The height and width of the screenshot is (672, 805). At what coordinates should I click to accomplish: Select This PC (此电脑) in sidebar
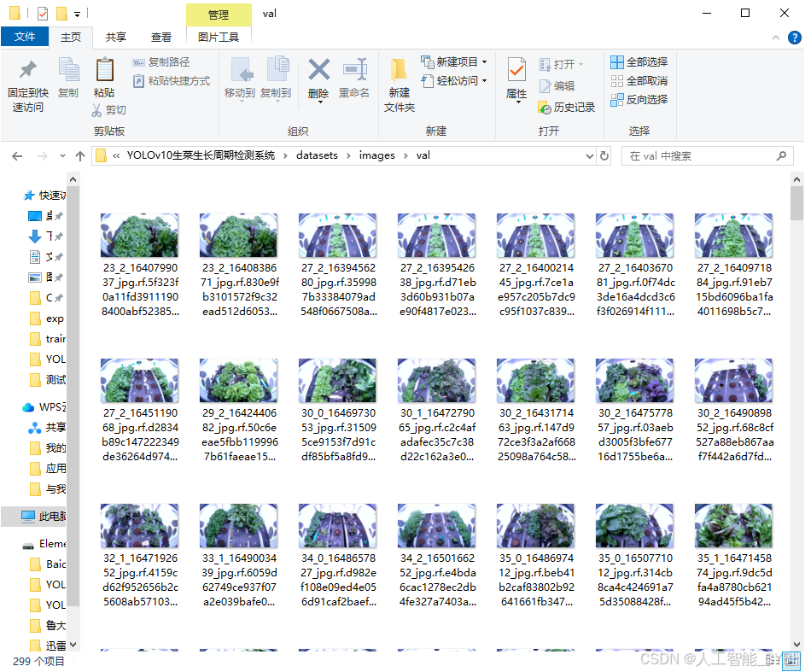44,517
